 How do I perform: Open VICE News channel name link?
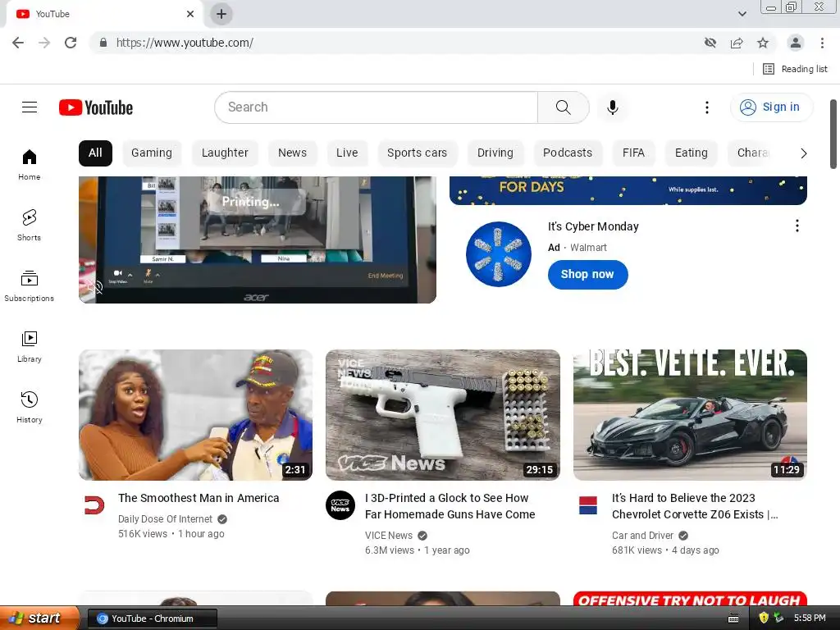tap(389, 536)
